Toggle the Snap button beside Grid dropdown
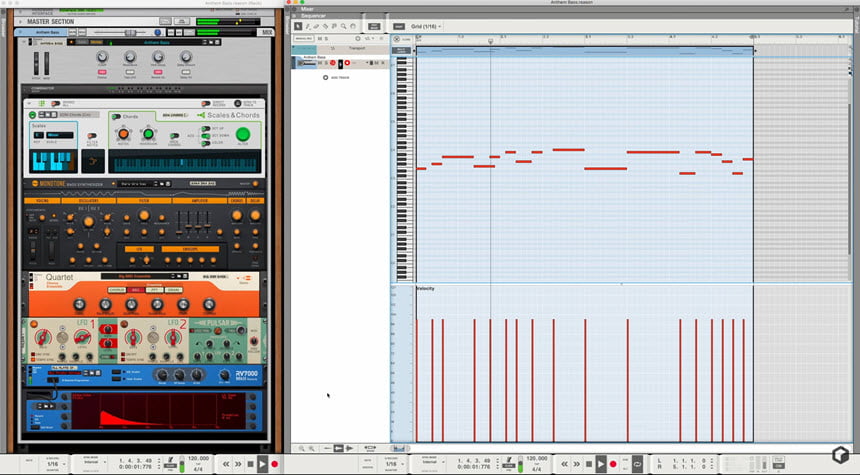This screenshot has height=475, width=860. pyautogui.click(x=399, y=26)
